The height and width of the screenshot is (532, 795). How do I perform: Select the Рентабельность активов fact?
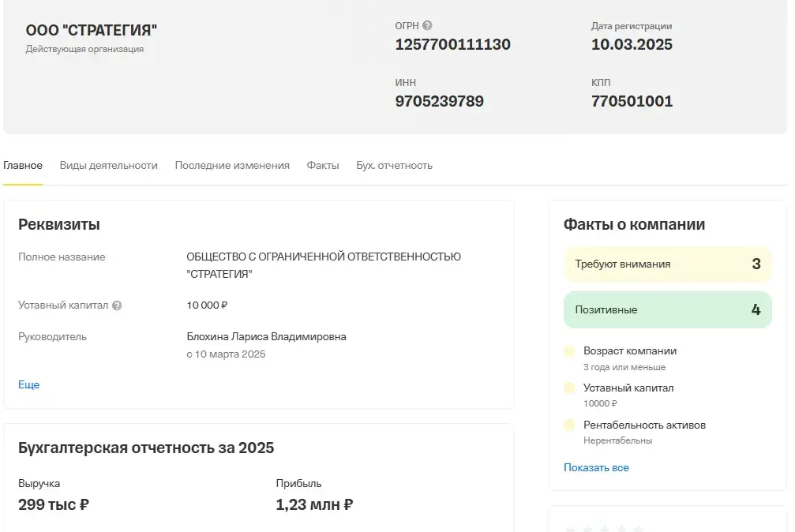644,432
